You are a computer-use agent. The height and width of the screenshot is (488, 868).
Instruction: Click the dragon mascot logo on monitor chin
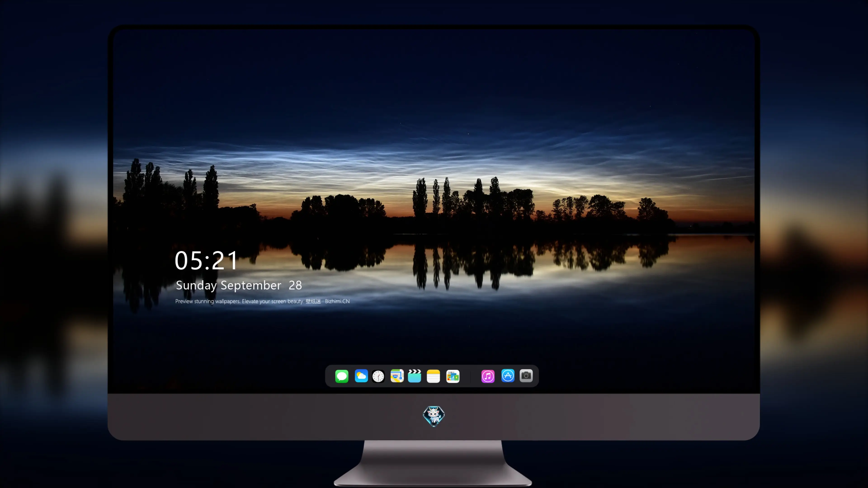[x=434, y=416]
